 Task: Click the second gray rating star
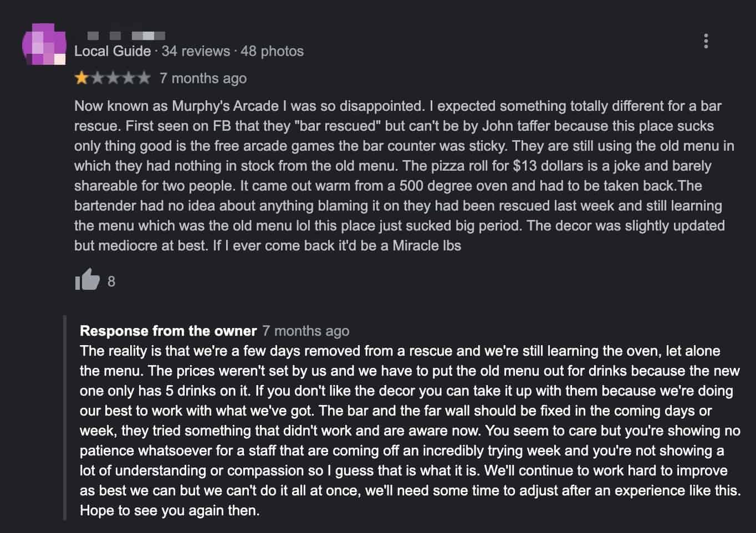click(97, 78)
